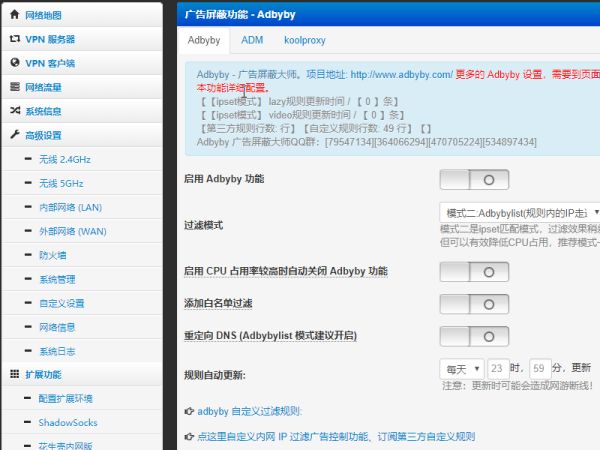Click the home icon beside 网络地图

point(14,15)
